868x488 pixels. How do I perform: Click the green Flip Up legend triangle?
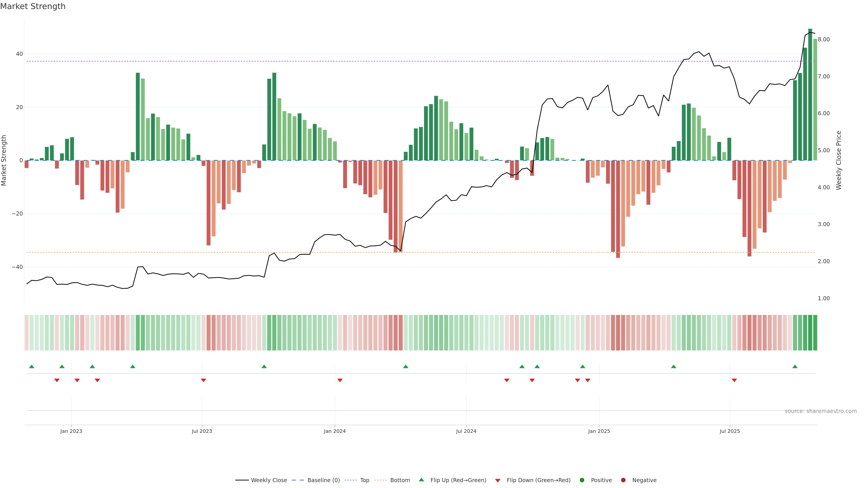tap(421, 480)
